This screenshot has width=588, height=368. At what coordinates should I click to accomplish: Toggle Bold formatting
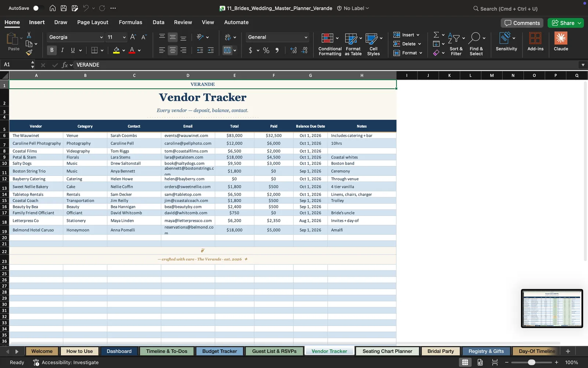52,50
